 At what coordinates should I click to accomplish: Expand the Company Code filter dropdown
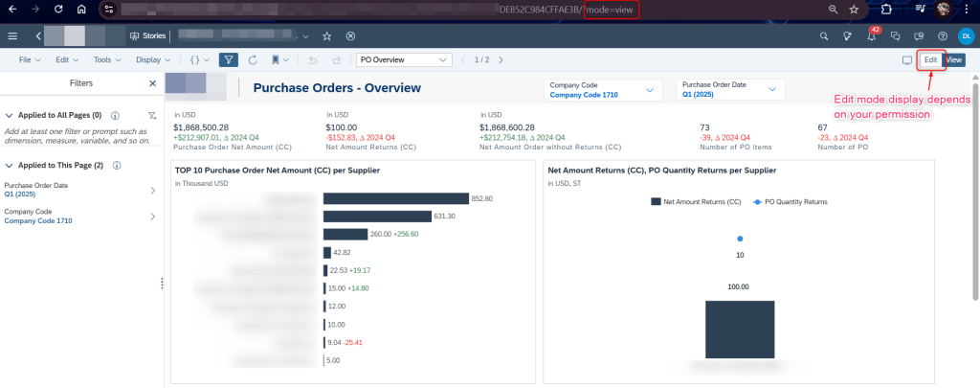[651, 90]
